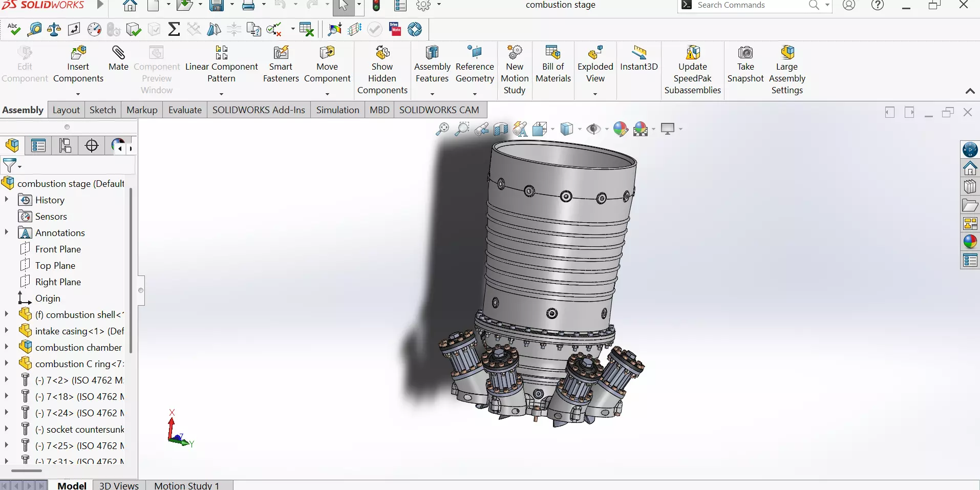980x490 pixels.
Task: Open the SOLIDWORKS Add-Ins tab
Action: 259,110
